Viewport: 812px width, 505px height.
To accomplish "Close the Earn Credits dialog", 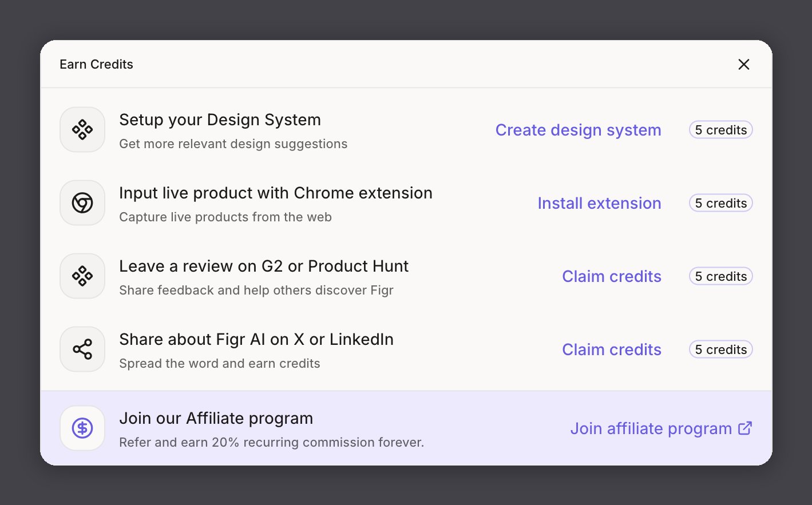I will tap(743, 64).
